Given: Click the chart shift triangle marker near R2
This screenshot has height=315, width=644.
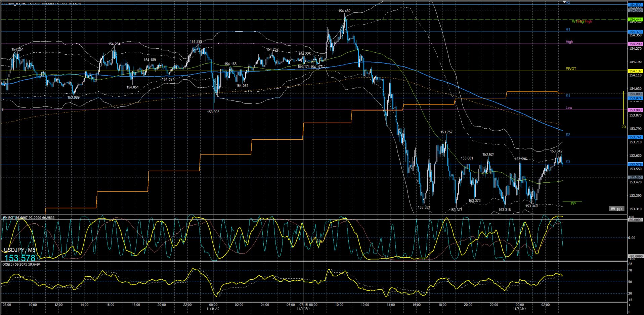Looking at the screenshot, I should coord(564,2).
